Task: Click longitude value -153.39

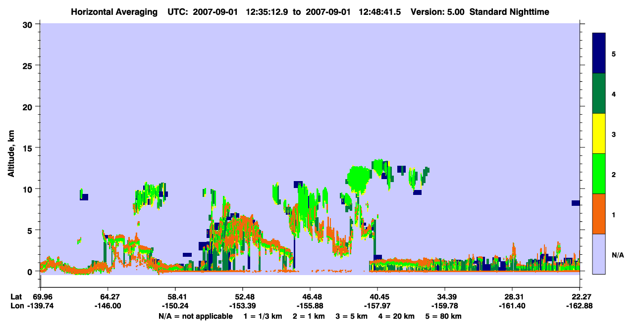Action: (x=242, y=306)
